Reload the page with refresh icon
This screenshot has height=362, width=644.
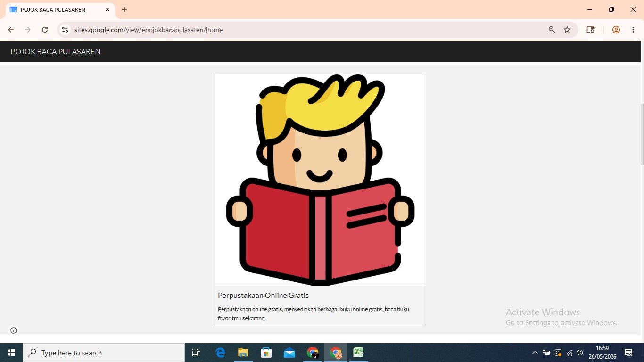[45, 30]
